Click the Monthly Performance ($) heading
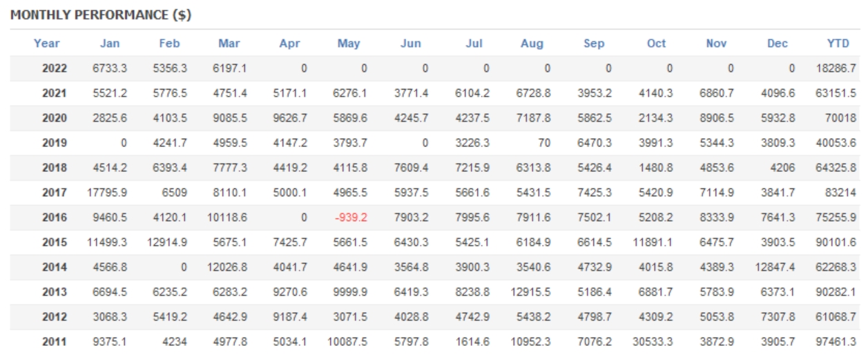 tap(101, 15)
